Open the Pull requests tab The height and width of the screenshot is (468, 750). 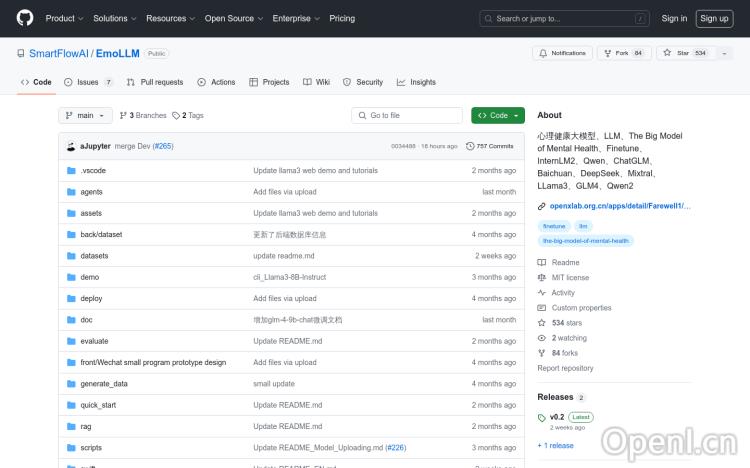155,82
